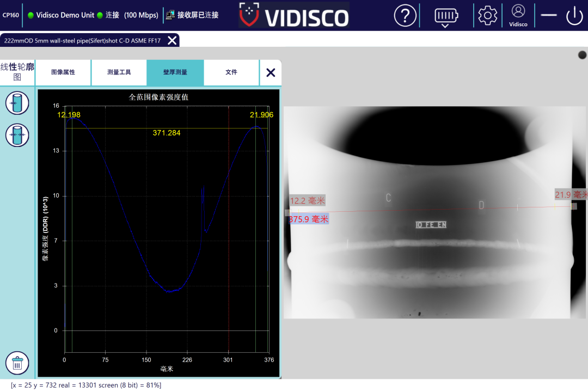The image size is (588, 392).
Task: Click the 12.2 毫米 measurement label on the radiograph
Action: [x=308, y=201]
